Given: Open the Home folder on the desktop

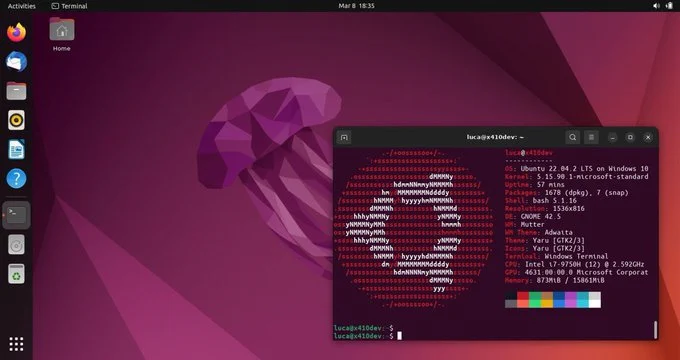Looking at the screenshot, I should 62,34.
